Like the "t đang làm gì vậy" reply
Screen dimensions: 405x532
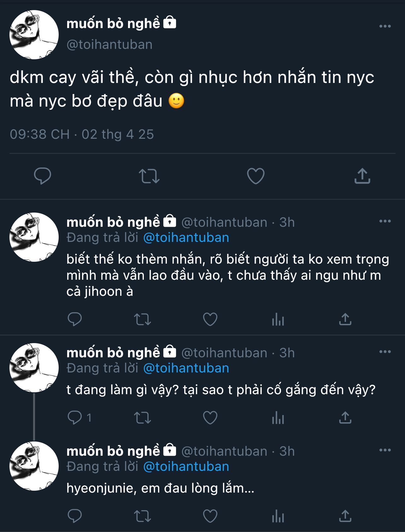coord(210,418)
